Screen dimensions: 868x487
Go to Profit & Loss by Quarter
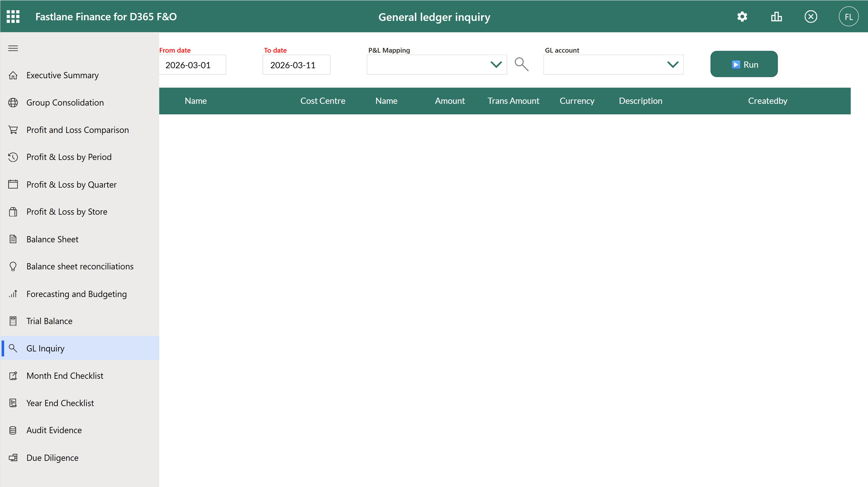coord(71,185)
